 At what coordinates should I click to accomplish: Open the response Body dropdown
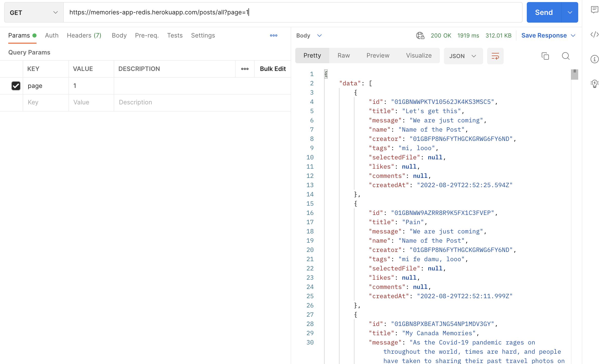click(309, 35)
